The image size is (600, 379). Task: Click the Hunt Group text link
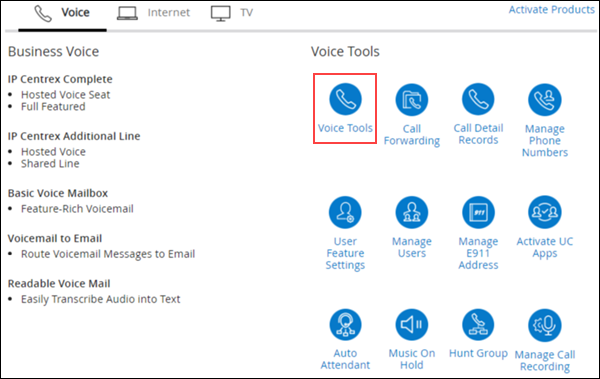[x=478, y=353]
